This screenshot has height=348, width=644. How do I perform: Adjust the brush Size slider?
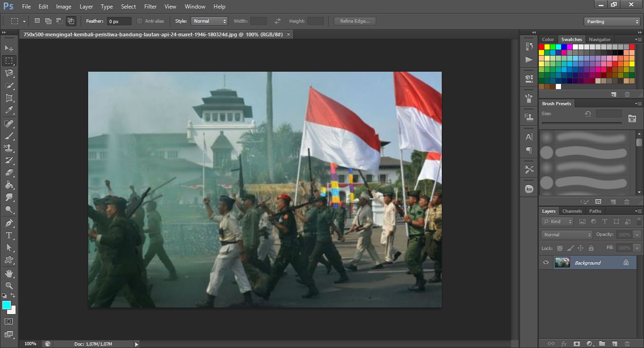pyautogui.click(x=582, y=123)
